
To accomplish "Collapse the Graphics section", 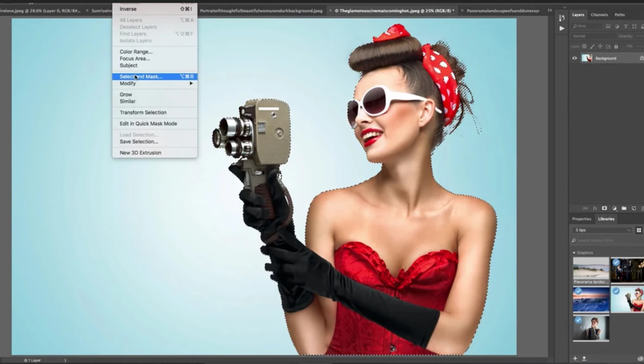I will point(574,253).
